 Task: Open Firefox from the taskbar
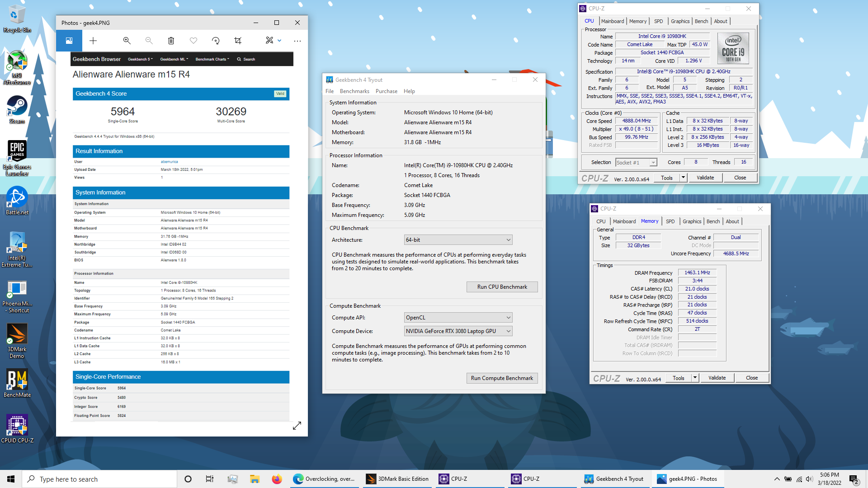coord(277,479)
